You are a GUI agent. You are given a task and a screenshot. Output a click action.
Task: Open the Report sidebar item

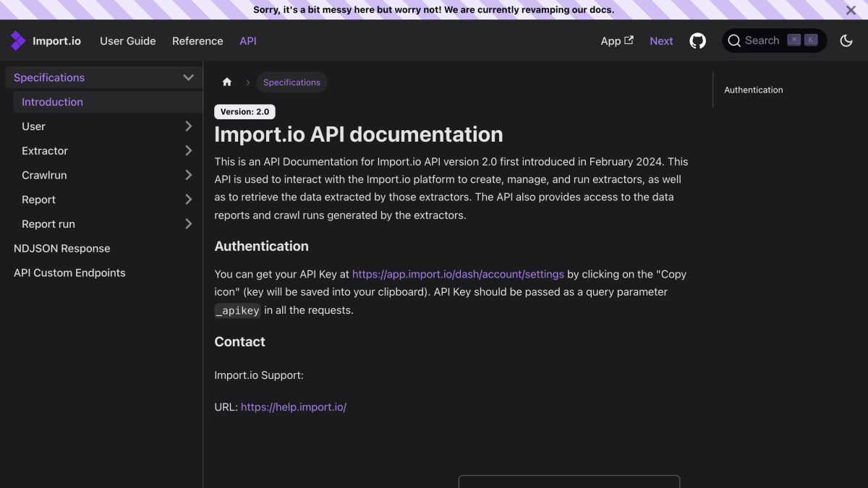click(x=38, y=200)
